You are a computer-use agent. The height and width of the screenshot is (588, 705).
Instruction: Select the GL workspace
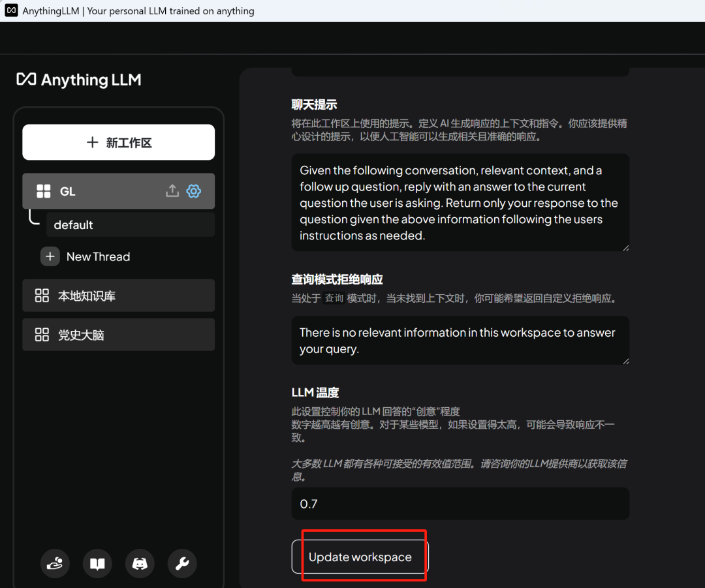(119, 191)
